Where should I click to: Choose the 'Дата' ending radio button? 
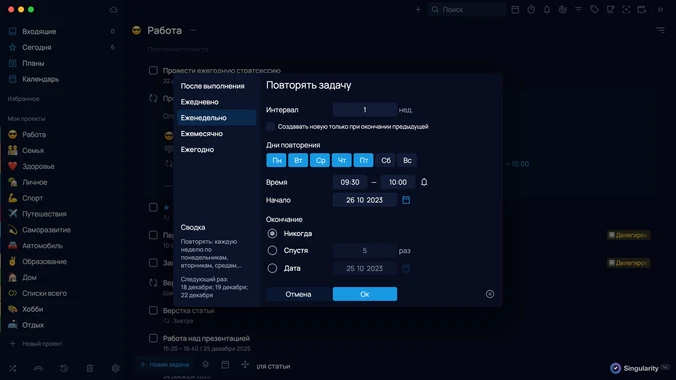[272, 268]
